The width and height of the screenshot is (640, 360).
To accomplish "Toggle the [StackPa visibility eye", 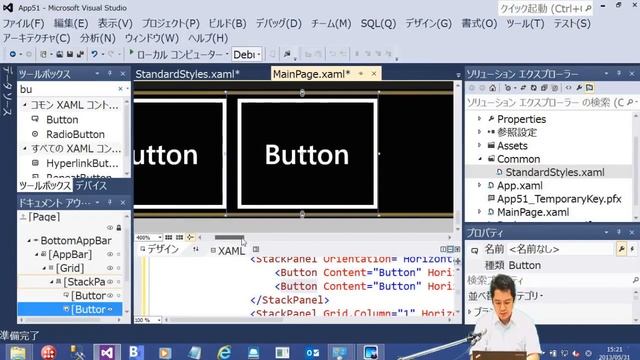I will click(x=110, y=282).
